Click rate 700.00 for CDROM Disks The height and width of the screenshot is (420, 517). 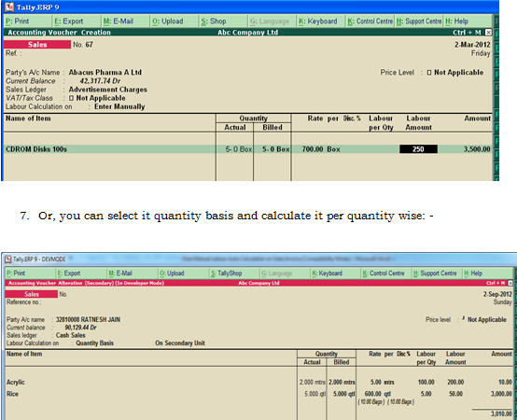coord(313,149)
